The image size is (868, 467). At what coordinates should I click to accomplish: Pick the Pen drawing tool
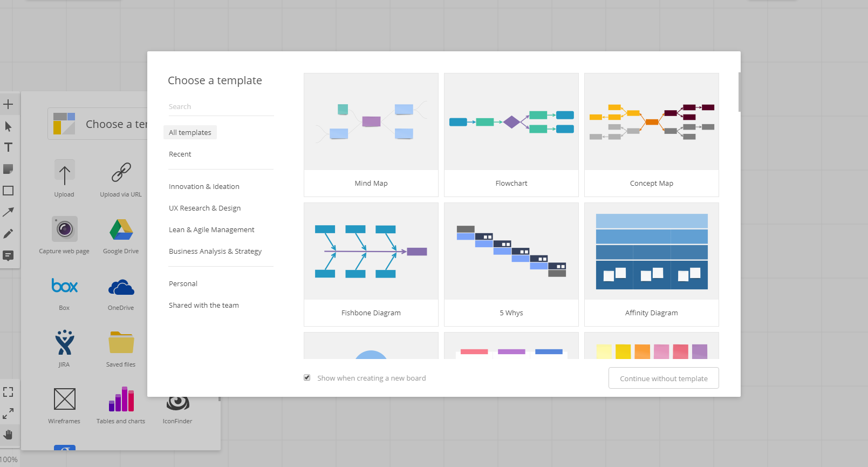[8, 234]
